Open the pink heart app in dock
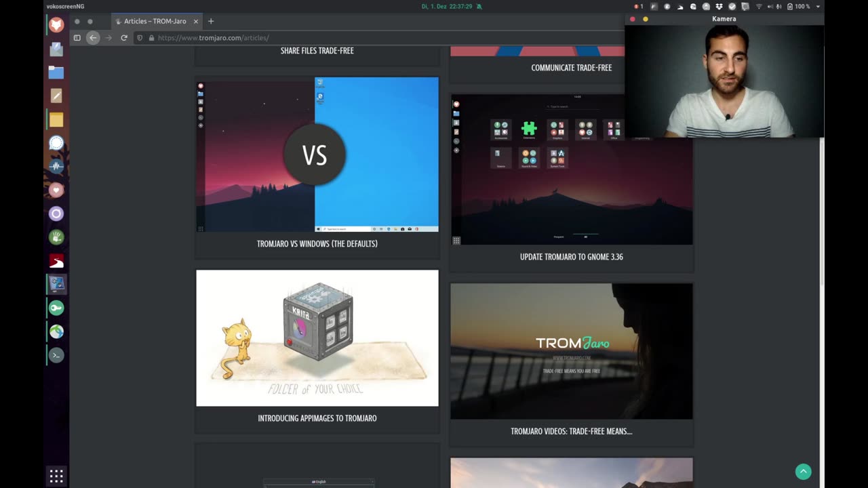This screenshot has height=488, width=868. pos(56,190)
